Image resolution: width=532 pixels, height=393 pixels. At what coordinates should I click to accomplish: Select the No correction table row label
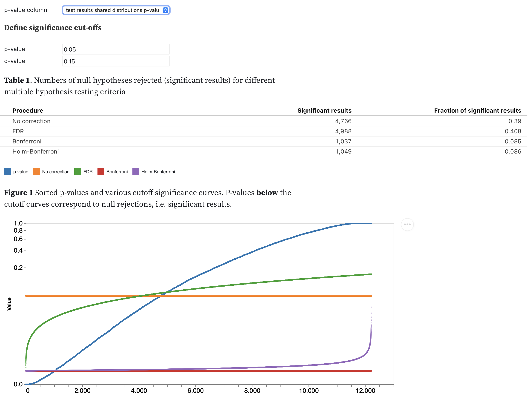(x=31, y=121)
